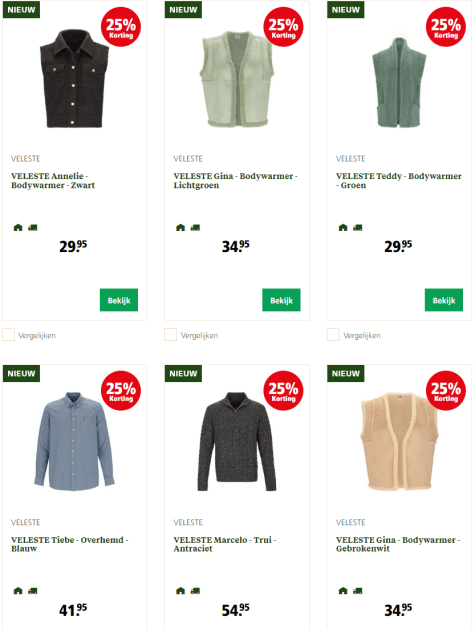Click delivery truck icon under Annelie Bodywarmer
Screen dimensions: 475x629
point(33,227)
